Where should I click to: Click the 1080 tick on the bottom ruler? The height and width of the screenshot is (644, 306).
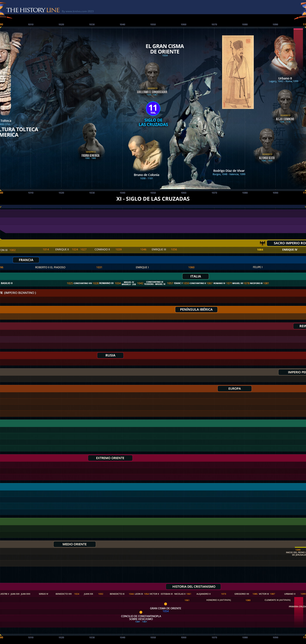tap(245, 637)
